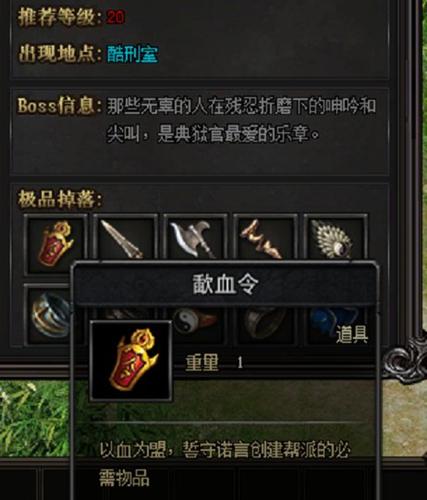Click the large 歃血令 icon in tooltip
This screenshot has height=500, width=427.
click(131, 361)
